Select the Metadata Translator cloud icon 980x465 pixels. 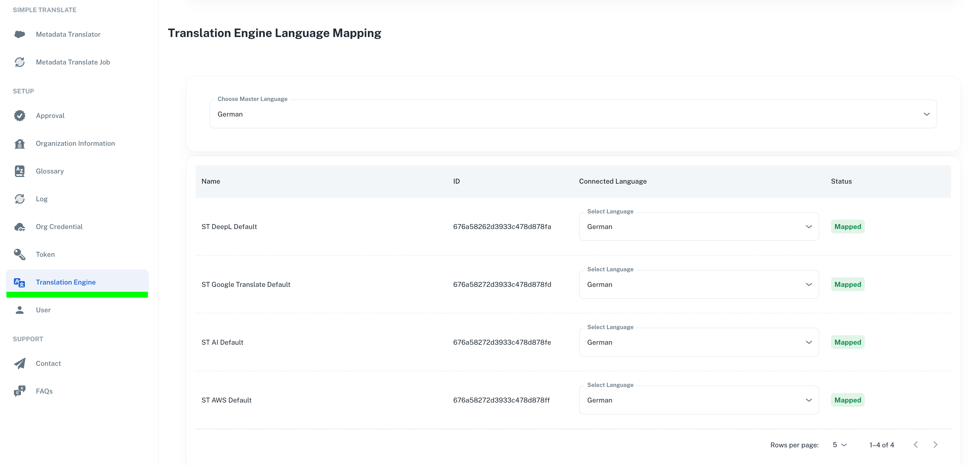pyautogui.click(x=19, y=34)
